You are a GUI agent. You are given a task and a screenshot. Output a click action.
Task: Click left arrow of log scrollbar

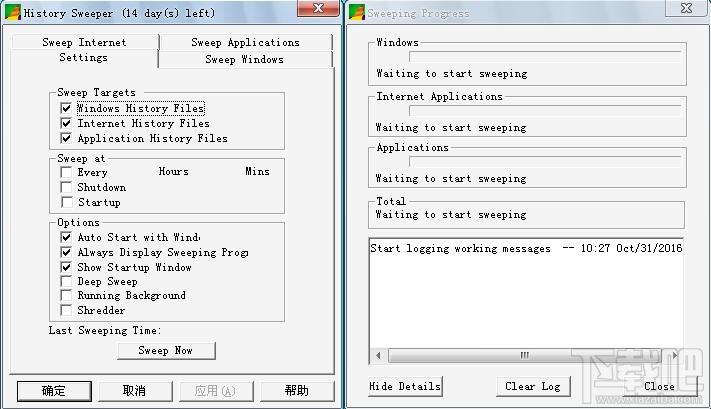point(379,355)
